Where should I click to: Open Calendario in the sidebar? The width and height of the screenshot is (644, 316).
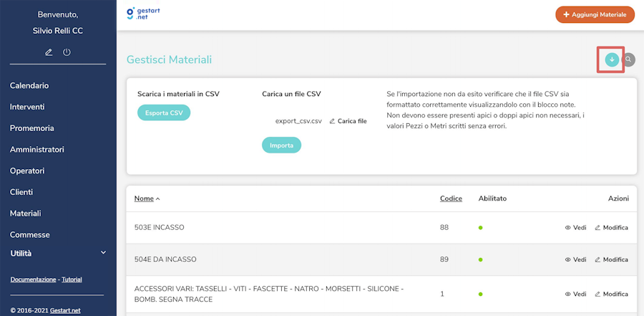[x=29, y=85]
